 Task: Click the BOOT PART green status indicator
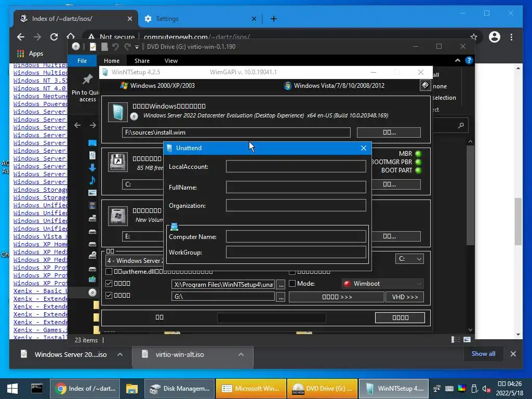[418, 170]
